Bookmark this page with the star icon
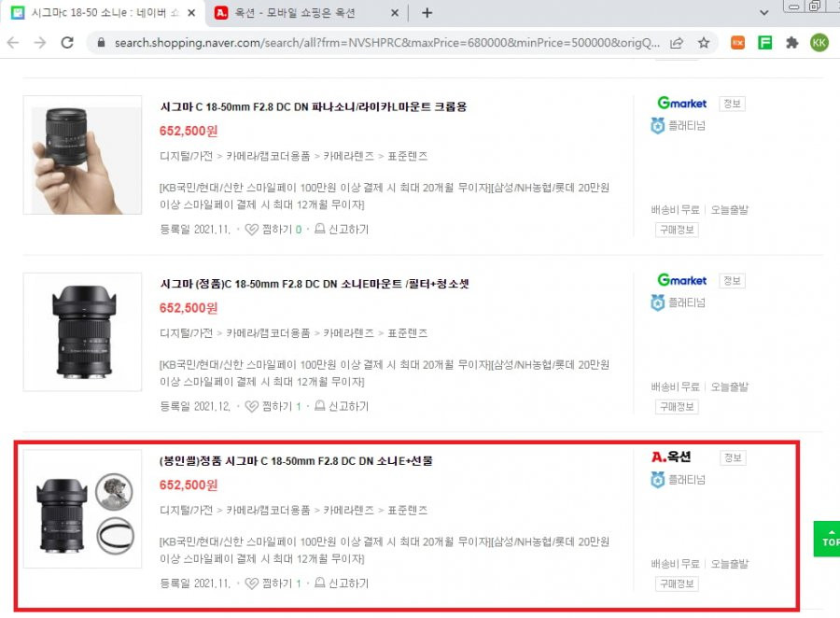This screenshot has width=840, height=618. click(704, 42)
